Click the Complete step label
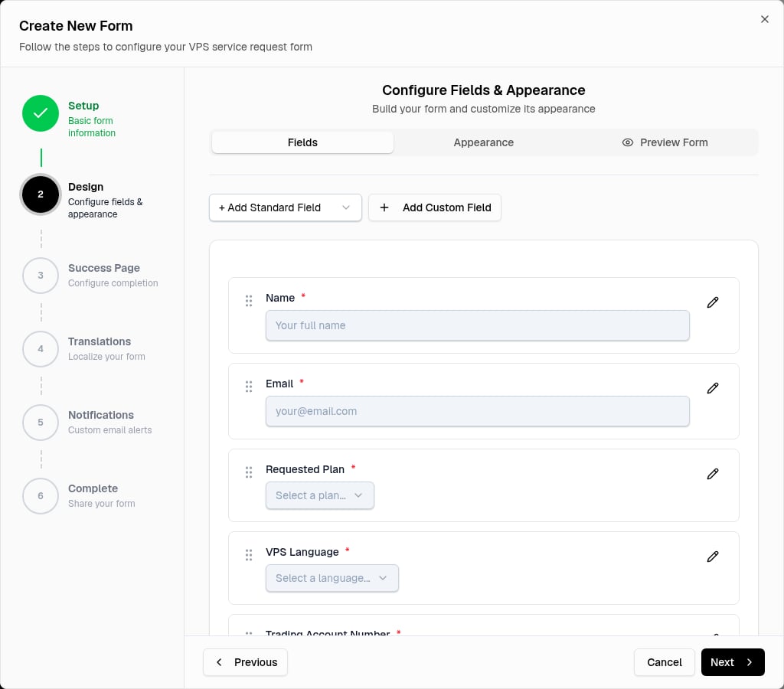The width and height of the screenshot is (784, 689). point(93,488)
